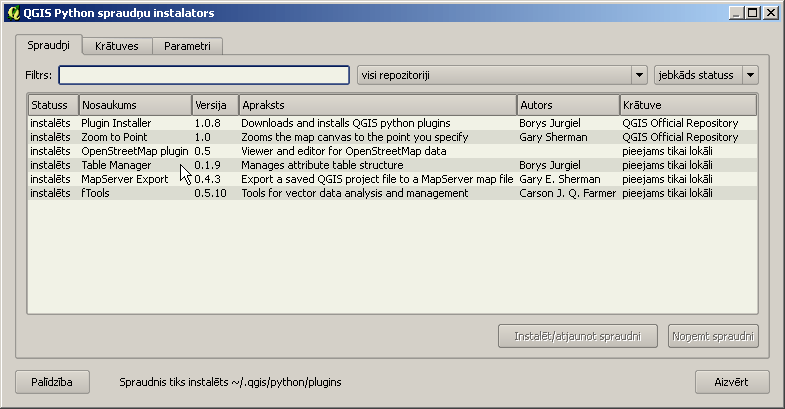Sort by the Statuss column header
Screen dimensions: 785x409
point(53,105)
